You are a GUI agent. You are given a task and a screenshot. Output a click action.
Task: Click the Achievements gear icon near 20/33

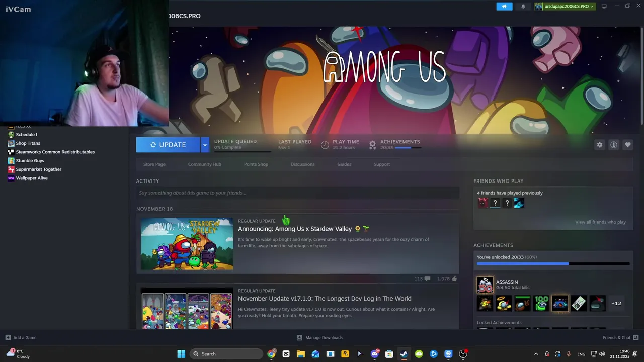pos(372,145)
